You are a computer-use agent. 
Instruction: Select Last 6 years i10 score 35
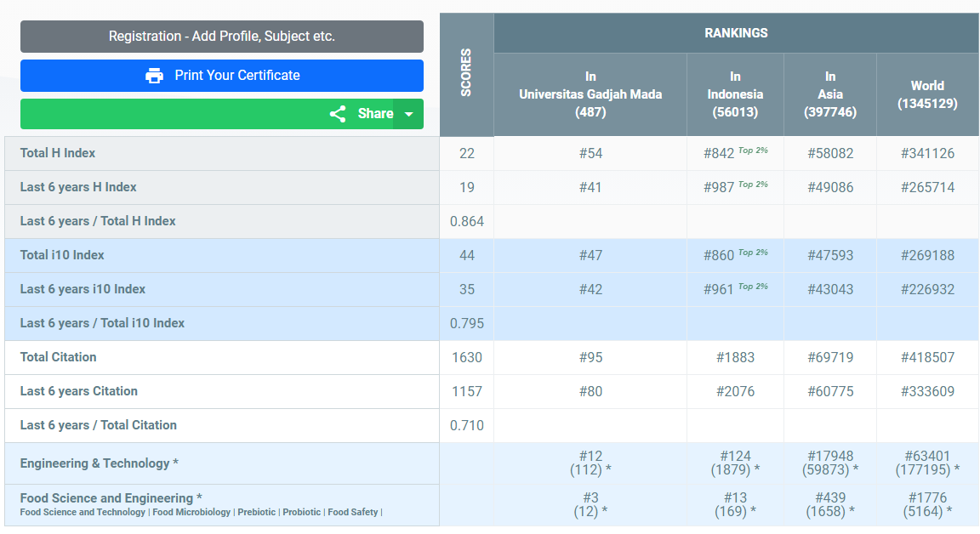click(x=467, y=290)
